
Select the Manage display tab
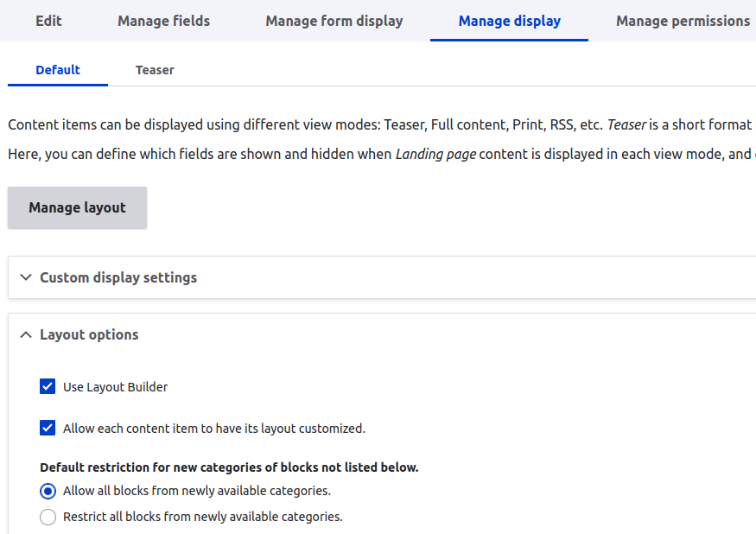click(509, 21)
